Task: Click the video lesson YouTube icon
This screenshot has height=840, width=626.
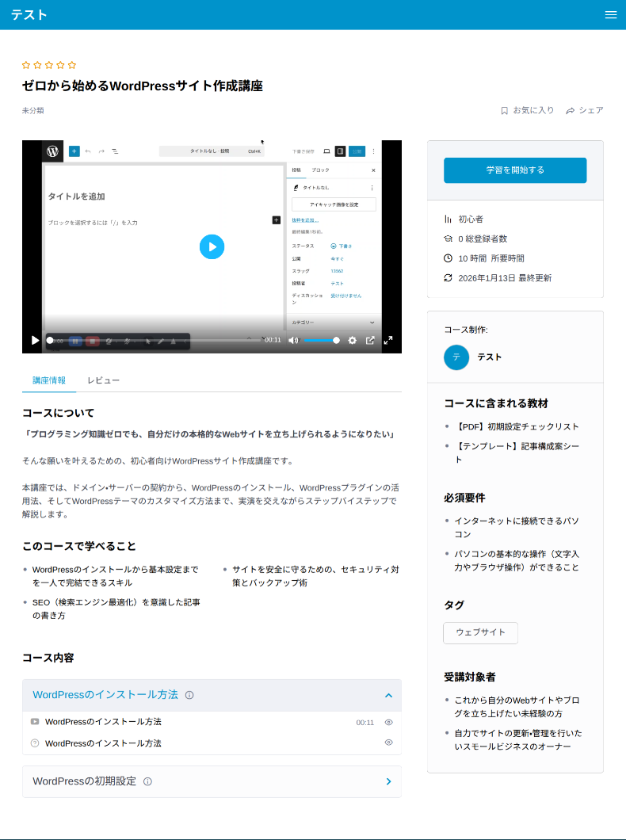Action: tap(35, 722)
